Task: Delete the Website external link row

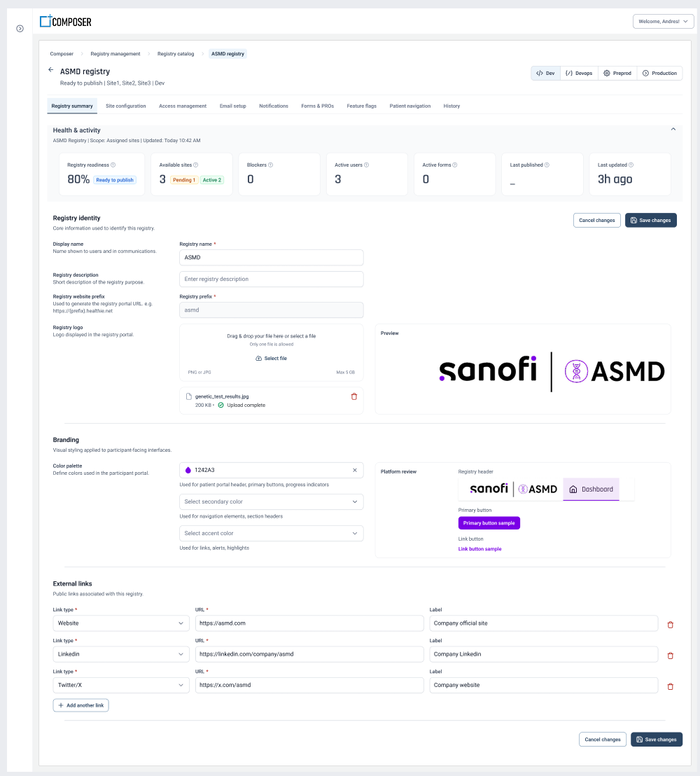Action: 671,625
